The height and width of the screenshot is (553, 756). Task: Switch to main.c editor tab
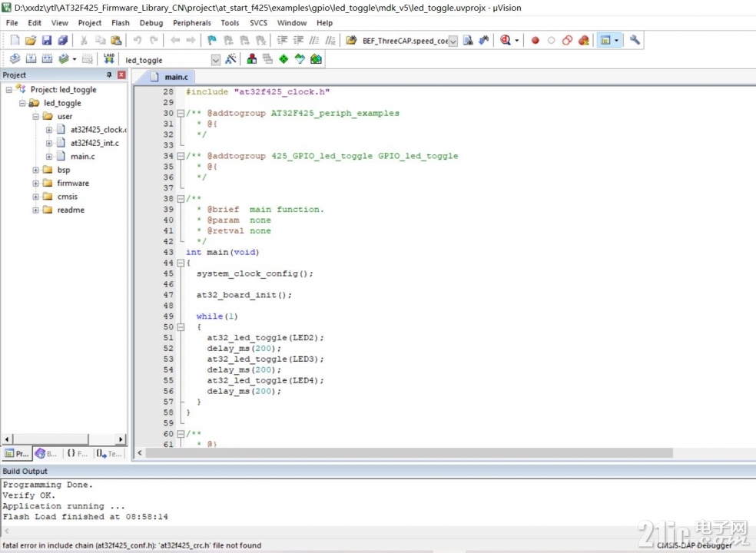click(169, 77)
